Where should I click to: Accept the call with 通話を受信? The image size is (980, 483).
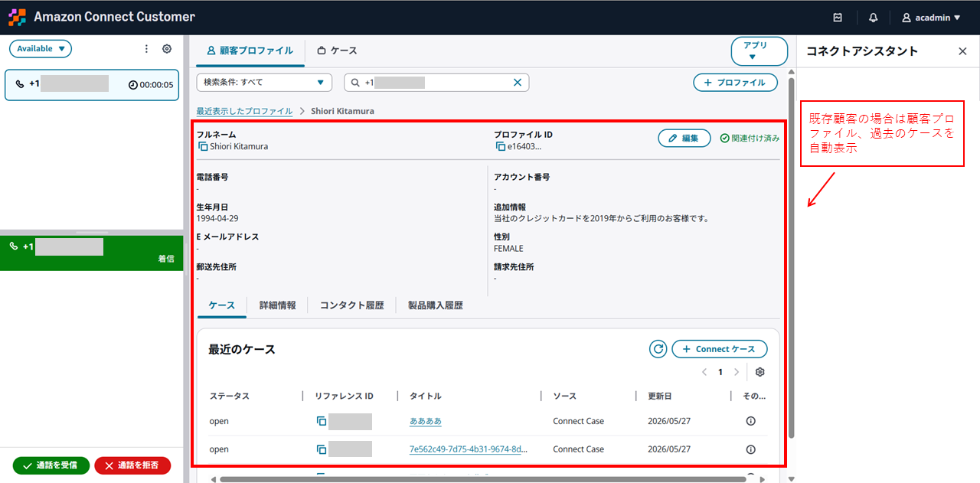click(51, 465)
